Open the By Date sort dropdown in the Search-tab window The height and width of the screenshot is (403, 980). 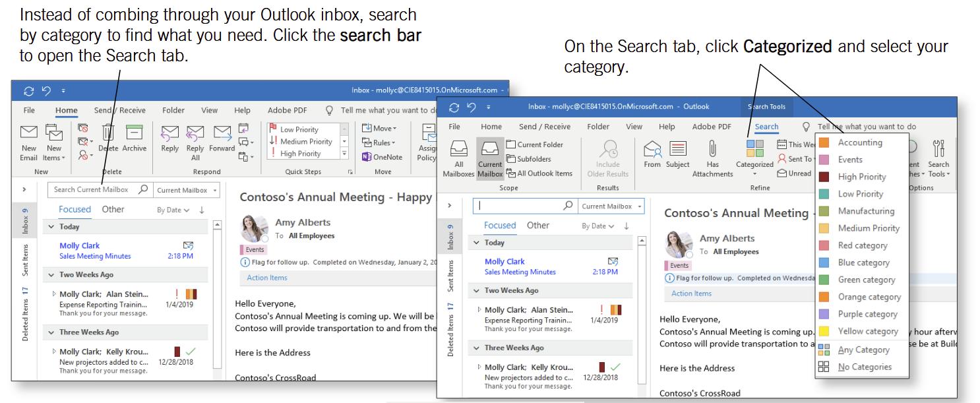click(x=599, y=226)
